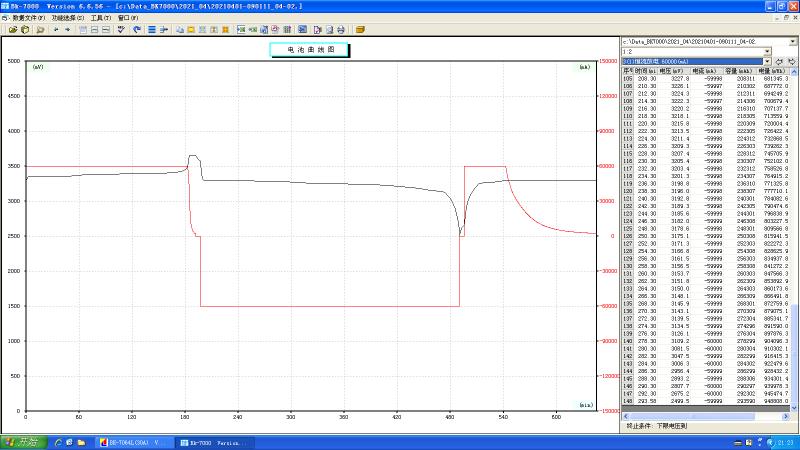800x450 pixels.
Task: Open the tools menu (工具)
Action: [x=101, y=18]
